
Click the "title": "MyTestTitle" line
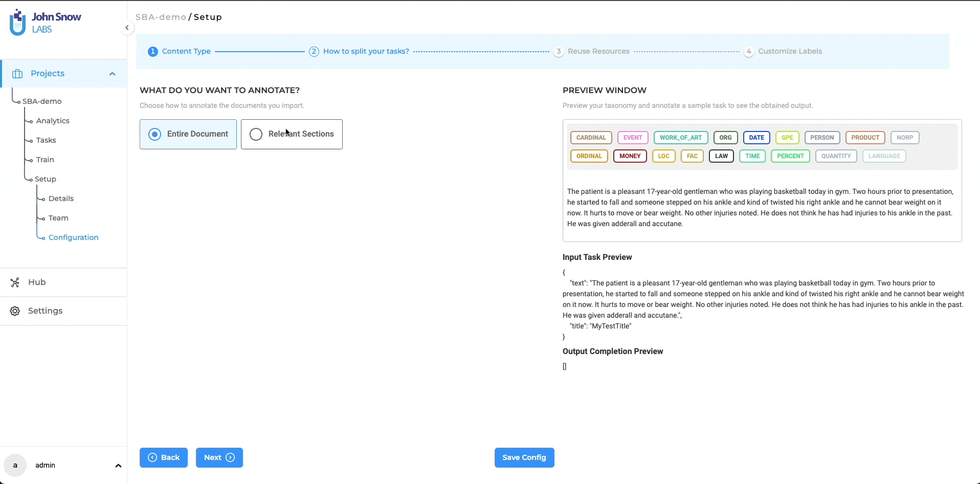(600, 326)
